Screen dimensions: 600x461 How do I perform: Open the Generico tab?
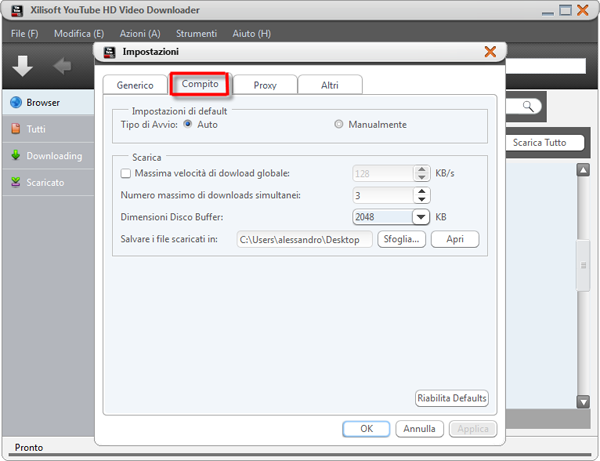135,85
